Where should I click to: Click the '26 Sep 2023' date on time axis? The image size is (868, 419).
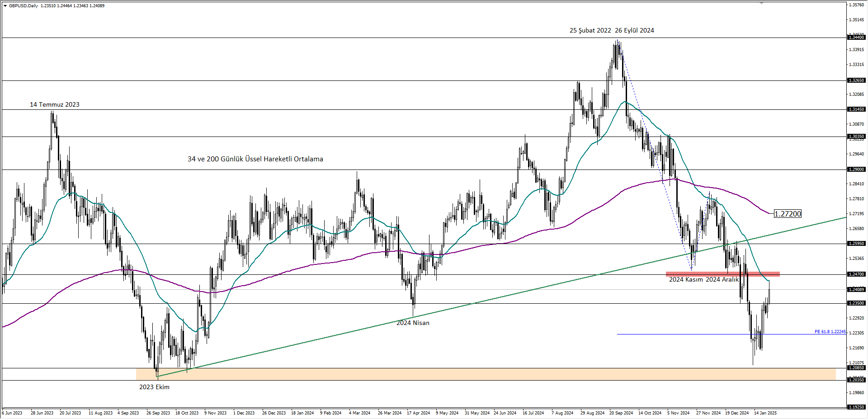click(158, 413)
